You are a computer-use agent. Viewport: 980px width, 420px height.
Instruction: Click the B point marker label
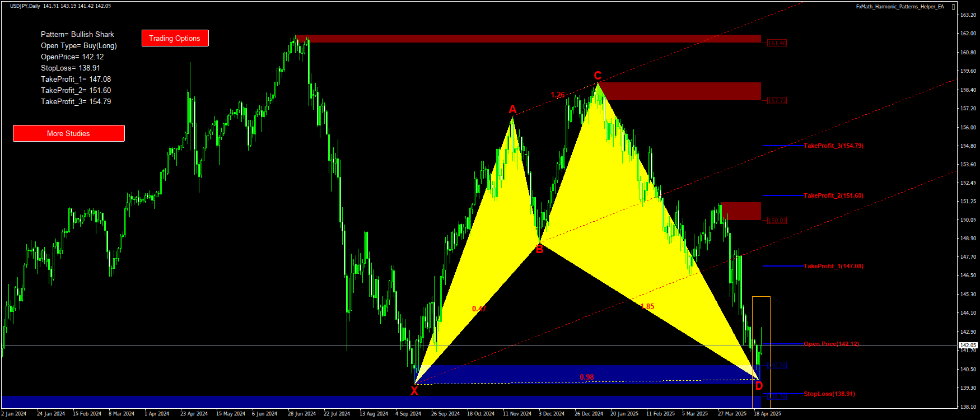click(539, 250)
